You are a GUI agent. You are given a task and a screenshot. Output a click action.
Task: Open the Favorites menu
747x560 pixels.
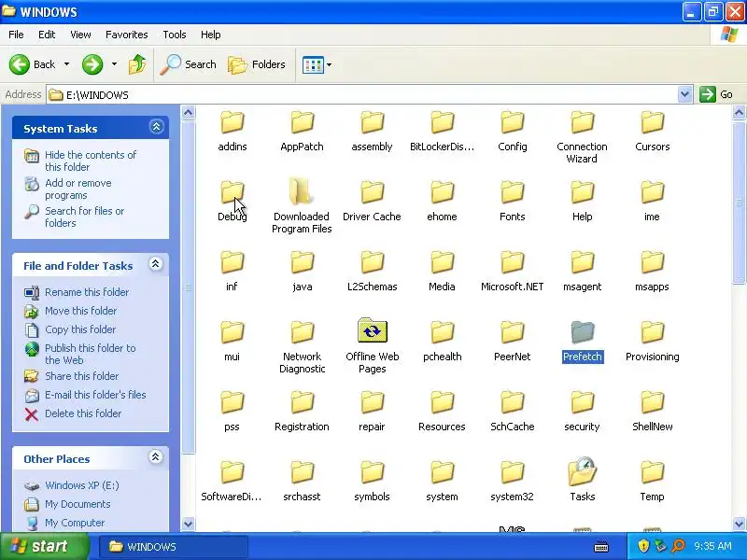coord(127,35)
